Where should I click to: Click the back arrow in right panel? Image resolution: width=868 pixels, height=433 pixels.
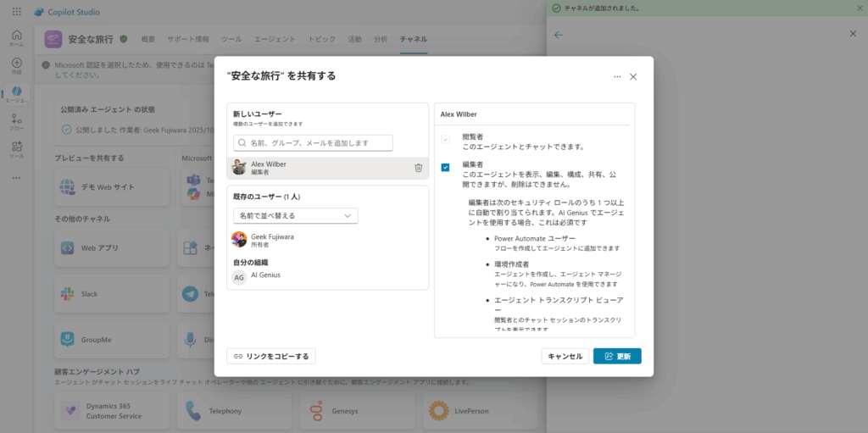click(558, 35)
